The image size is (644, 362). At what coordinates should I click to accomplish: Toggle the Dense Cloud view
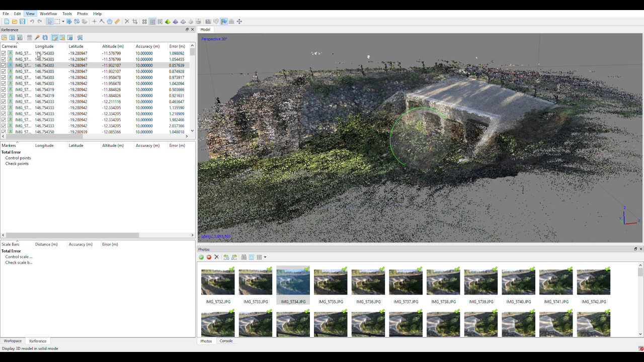[152, 22]
